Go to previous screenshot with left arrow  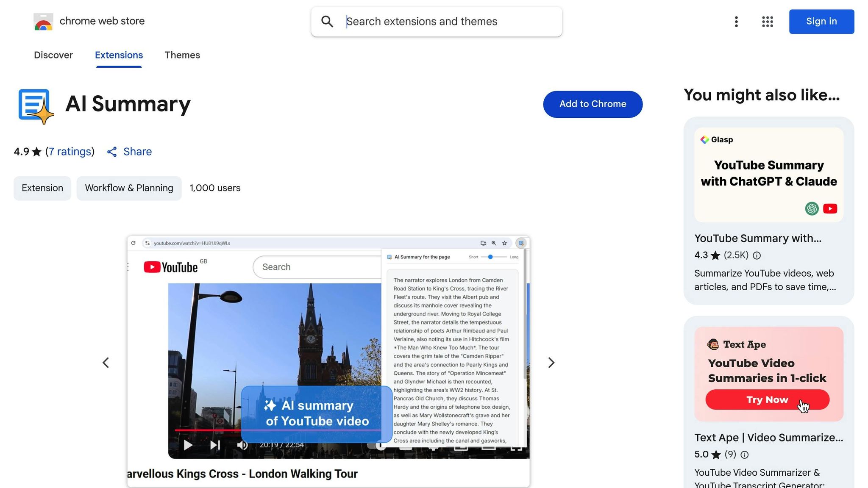pyautogui.click(x=106, y=363)
